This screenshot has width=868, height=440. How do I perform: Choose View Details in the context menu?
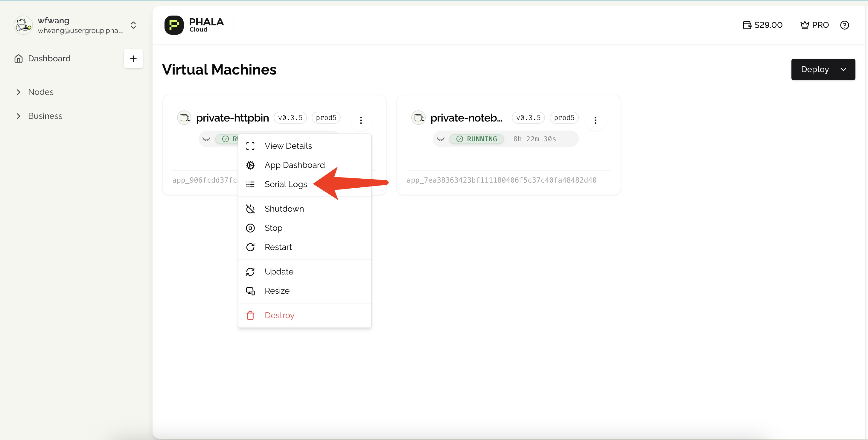click(x=288, y=146)
